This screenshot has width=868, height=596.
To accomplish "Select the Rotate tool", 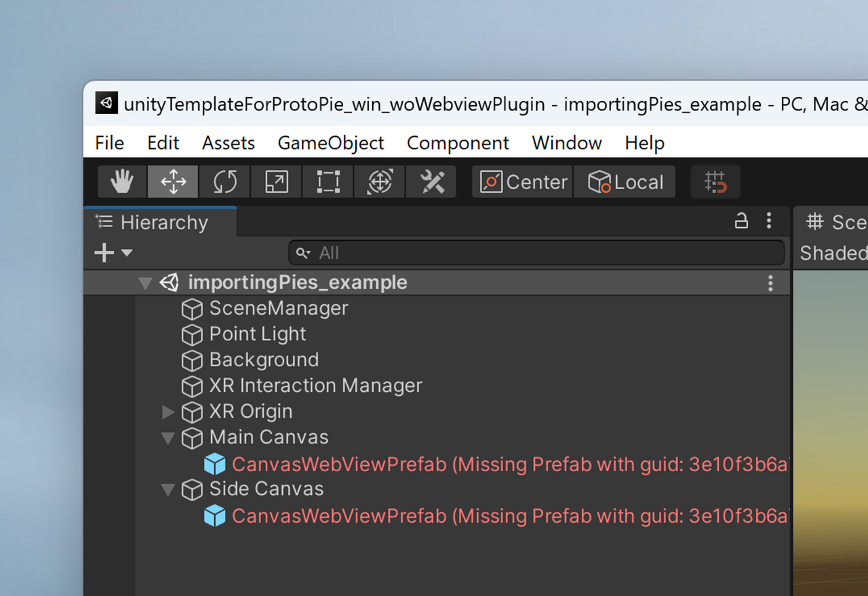I will tap(224, 182).
